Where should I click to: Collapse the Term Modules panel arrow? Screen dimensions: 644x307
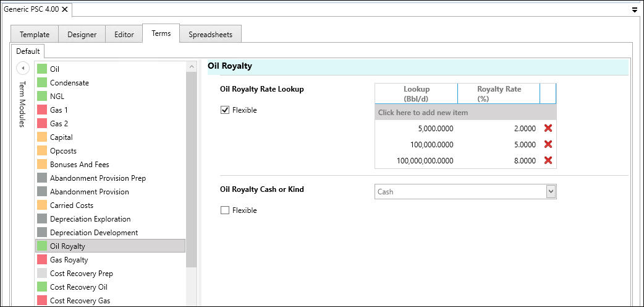[23, 68]
